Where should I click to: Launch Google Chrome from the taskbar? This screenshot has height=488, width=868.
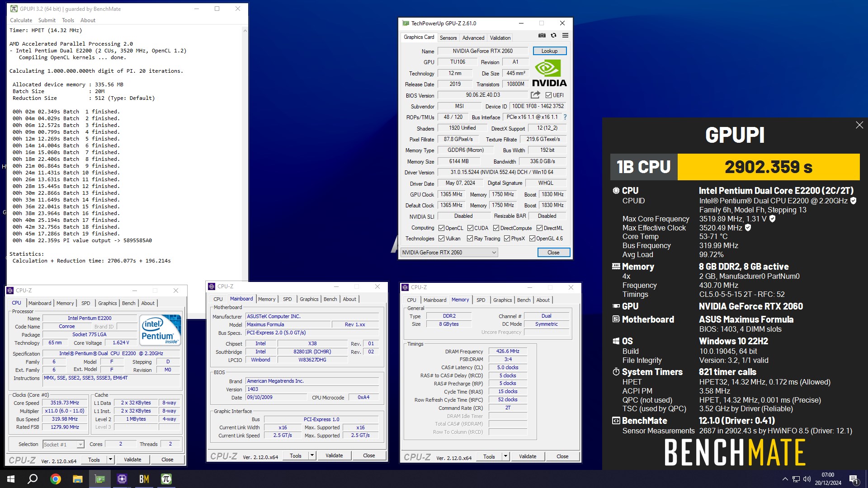pyautogui.click(x=55, y=479)
